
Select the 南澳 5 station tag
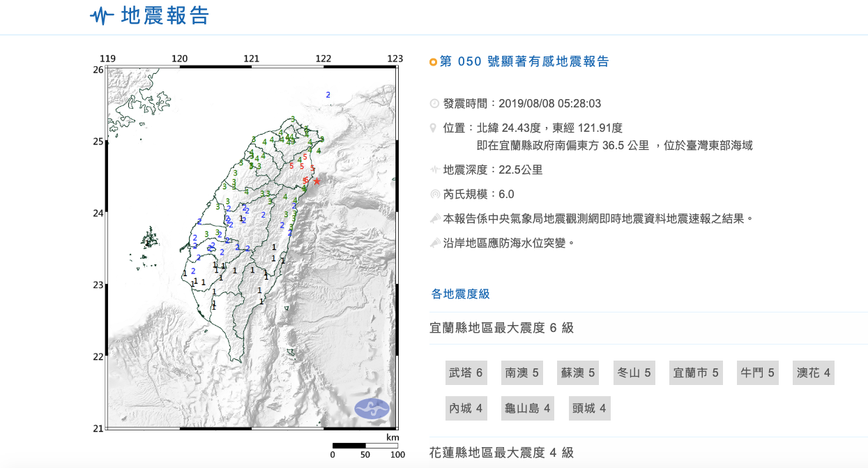[x=522, y=373]
